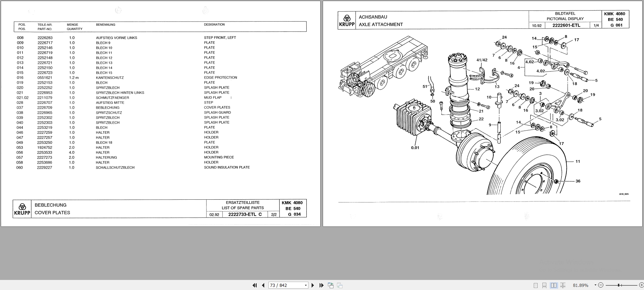Click the zoom in plus button
Screen dimensions: 644x290
[x=641, y=285]
